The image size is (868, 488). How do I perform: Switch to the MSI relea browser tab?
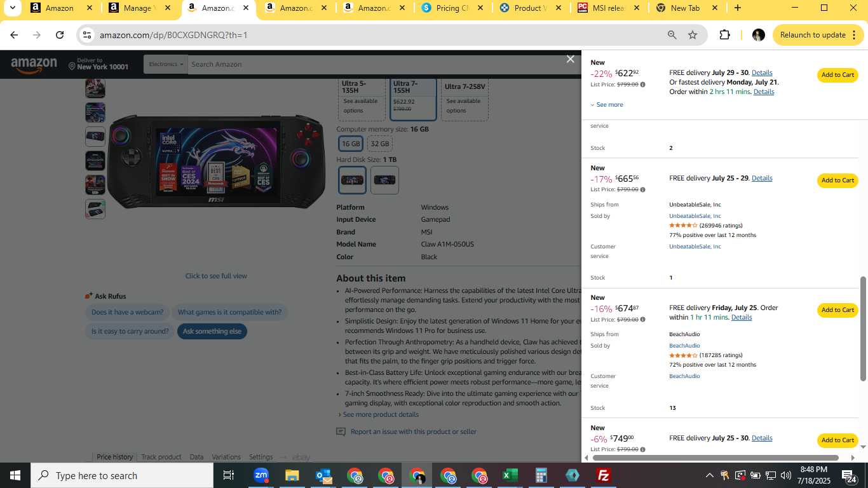point(607,8)
